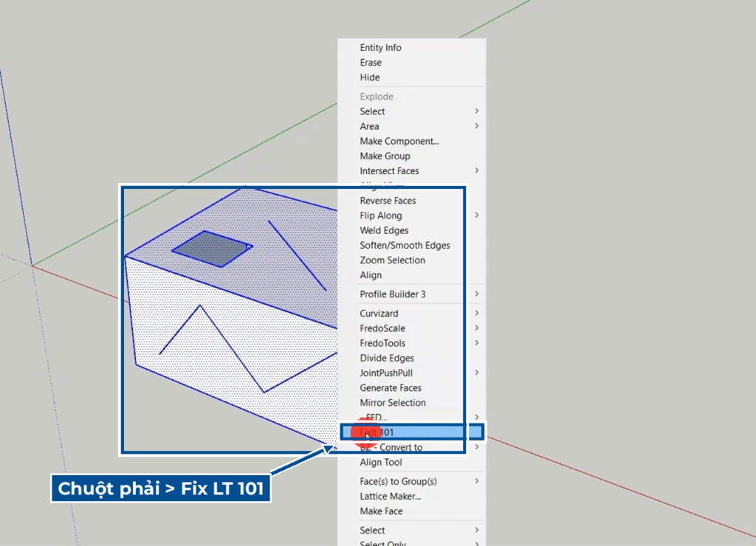Open the FredoScale submenu
The width and height of the screenshot is (756, 546).
tap(411, 328)
